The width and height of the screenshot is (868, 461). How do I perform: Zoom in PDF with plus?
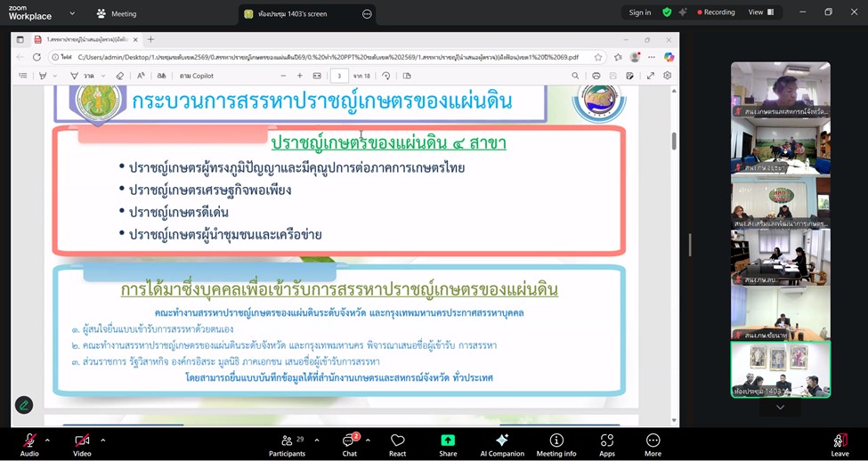click(x=299, y=76)
